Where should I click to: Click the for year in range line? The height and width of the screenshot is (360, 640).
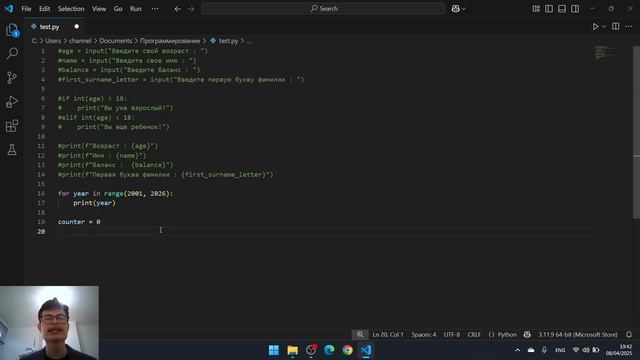[x=115, y=193]
